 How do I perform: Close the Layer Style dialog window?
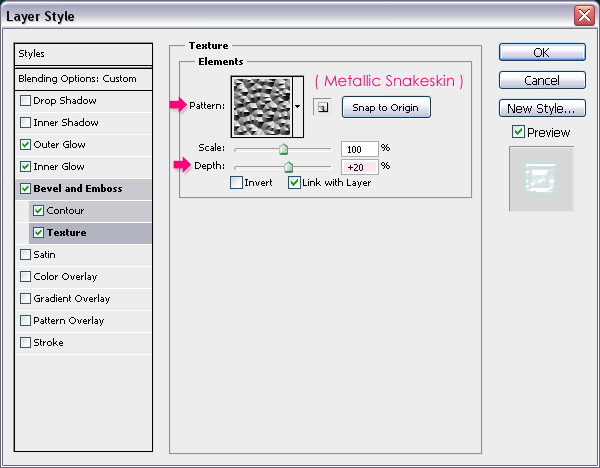point(584,15)
